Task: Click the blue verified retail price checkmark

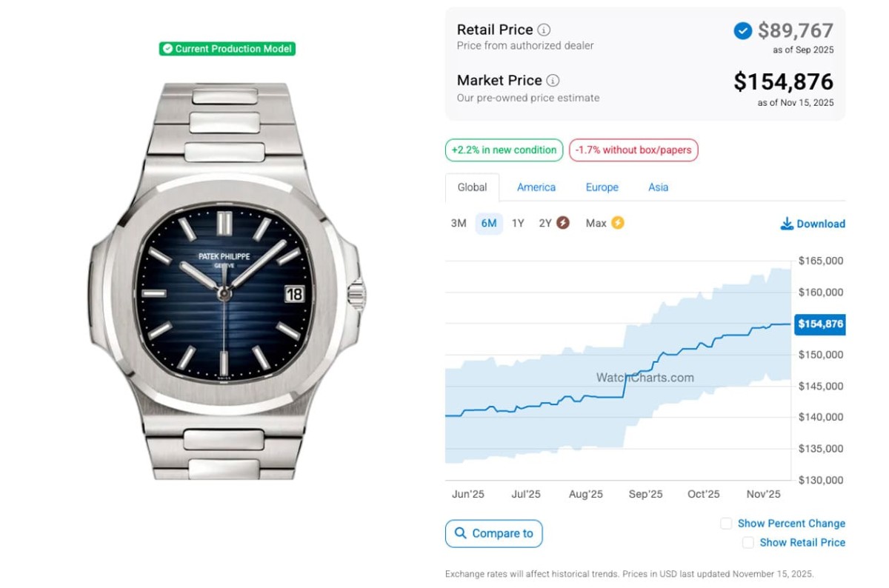Action: pyautogui.click(x=742, y=31)
